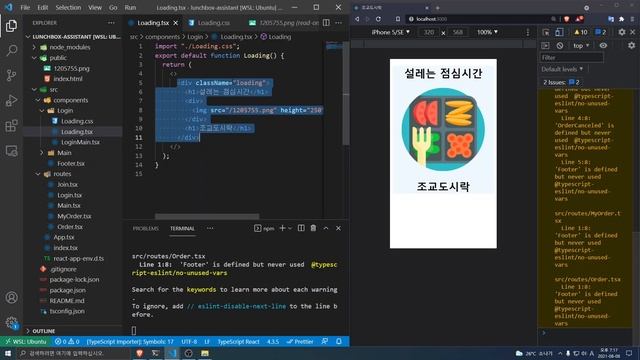
Task: Select the inspect element tool in DevTools
Action: point(546,32)
